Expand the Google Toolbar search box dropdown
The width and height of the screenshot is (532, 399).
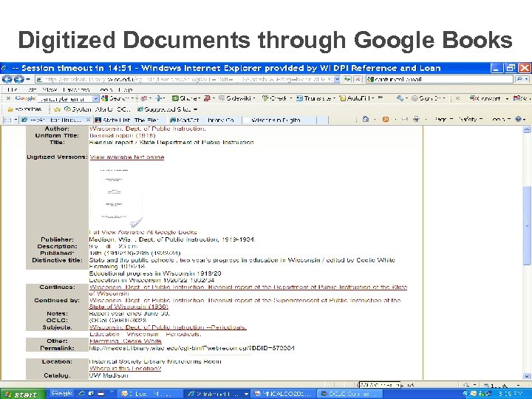(x=95, y=98)
